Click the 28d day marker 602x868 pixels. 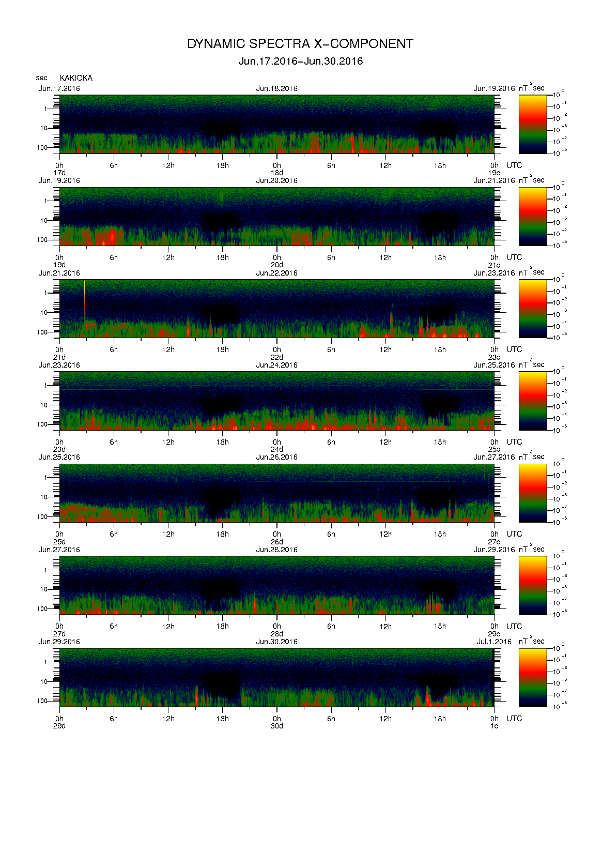pyautogui.click(x=277, y=634)
